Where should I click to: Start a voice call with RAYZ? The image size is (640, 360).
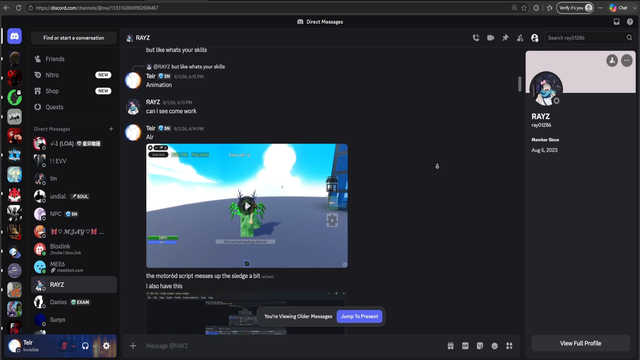476,38
